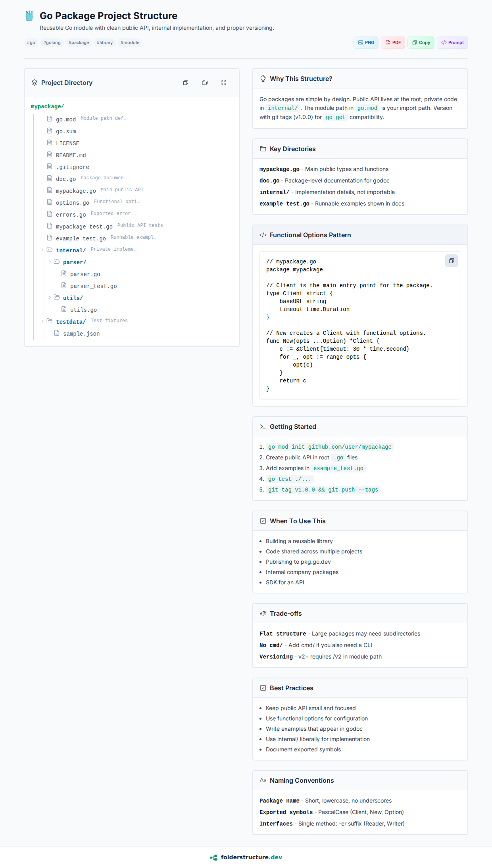
Task: Select the #golang tag
Action: (52, 42)
